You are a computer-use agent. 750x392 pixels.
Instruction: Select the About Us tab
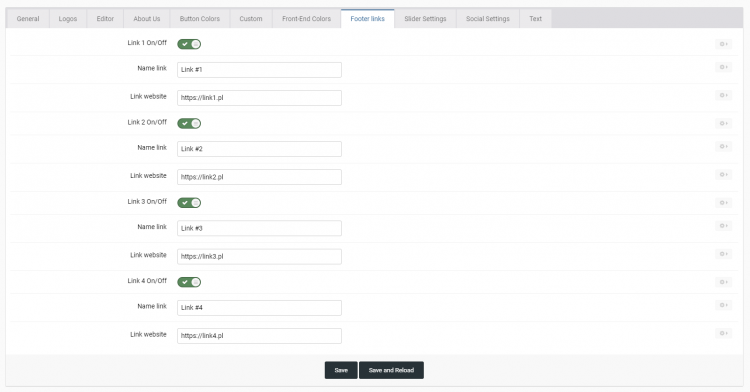click(x=147, y=19)
